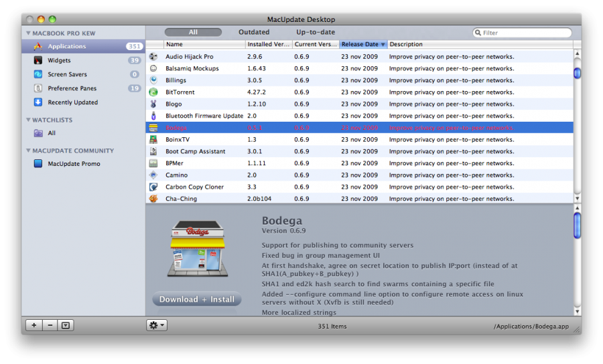The width and height of the screenshot is (603, 364).
Task: Select Screen Savers in the sidebar
Action: point(84,74)
